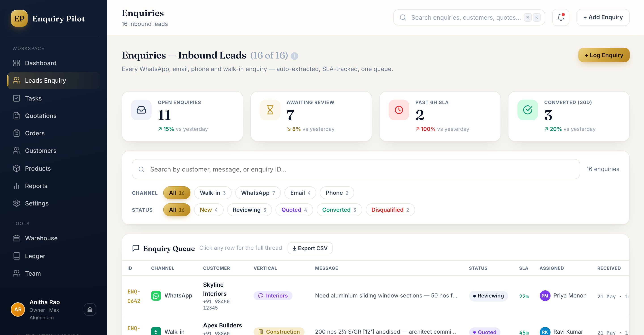Open the Customers section
Image resolution: width=644 pixels, height=335 pixels.
tap(53, 151)
